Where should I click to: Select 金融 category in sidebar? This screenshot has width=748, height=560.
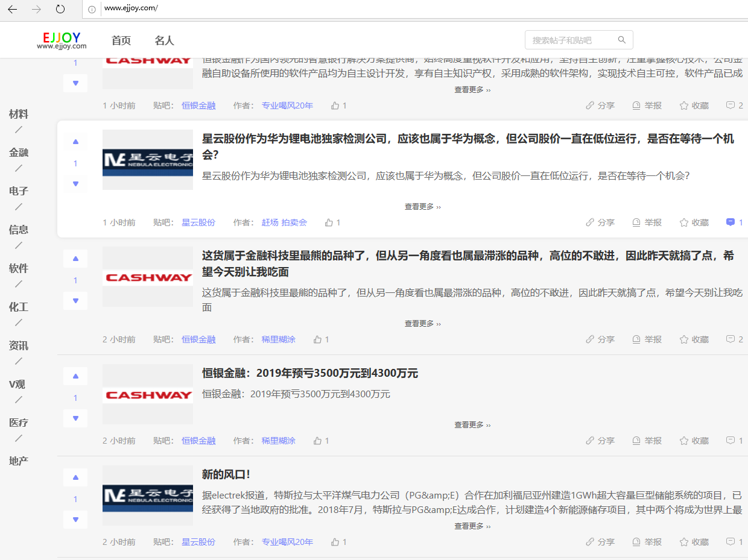(x=19, y=153)
